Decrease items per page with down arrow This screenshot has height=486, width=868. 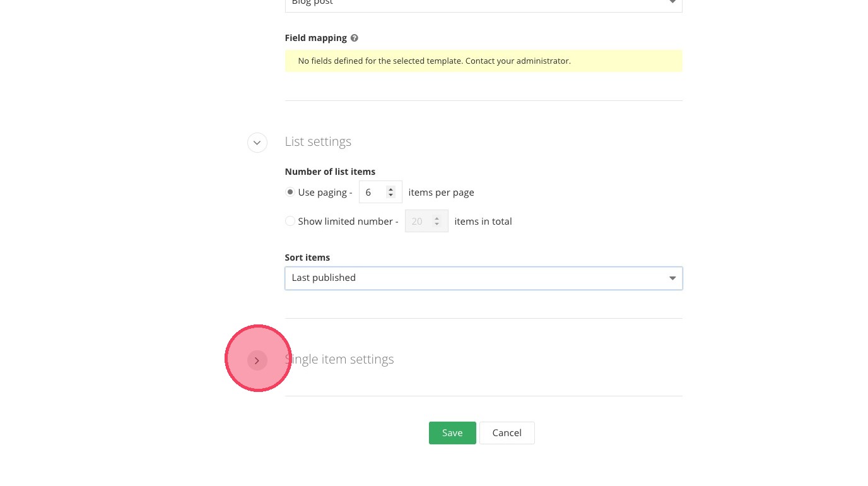[391, 195]
